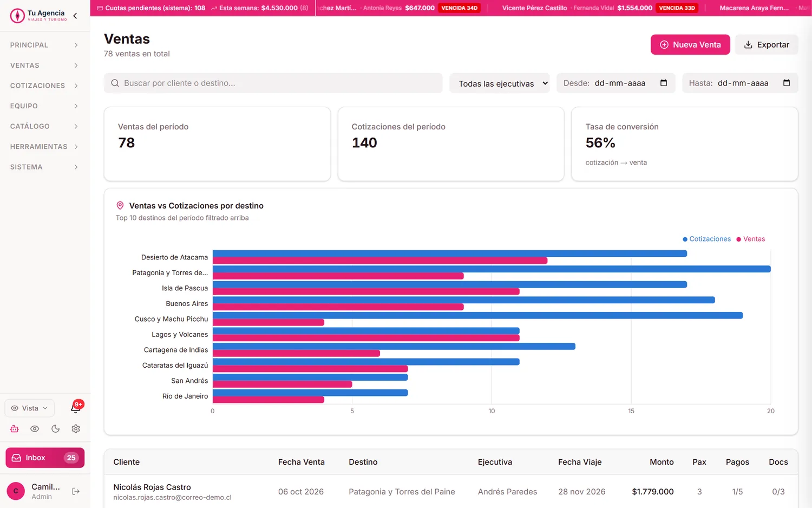Expand the COTIZACIONES sidebar section
The image size is (812, 508).
45,86
